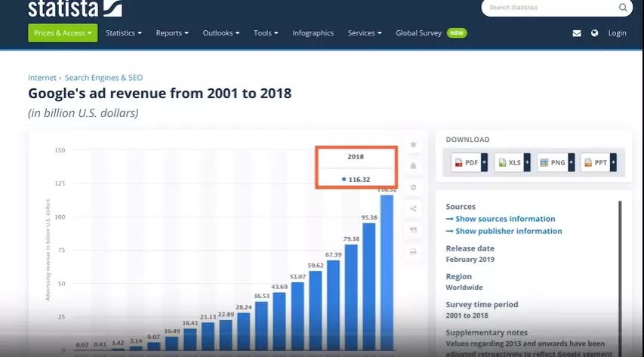The height and width of the screenshot is (357, 644).
Task: Open Prices & Access dropdown
Action: click(x=63, y=33)
